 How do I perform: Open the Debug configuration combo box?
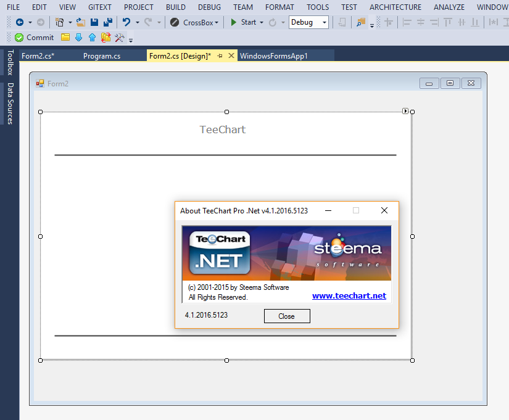308,22
